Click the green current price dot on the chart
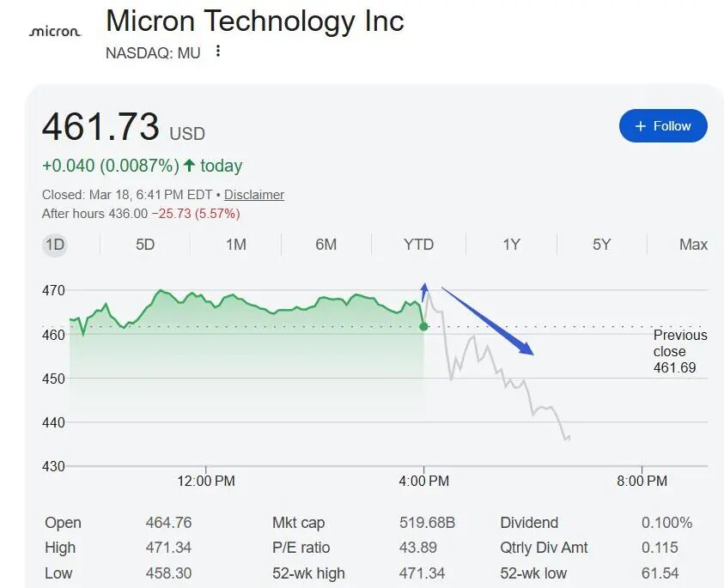Screen dimensions: 724x588 tap(424, 325)
